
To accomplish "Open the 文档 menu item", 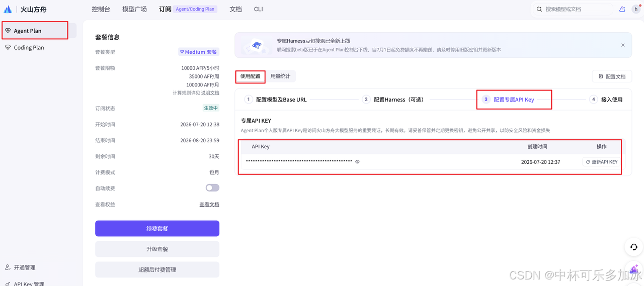I will [x=235, y=9].
